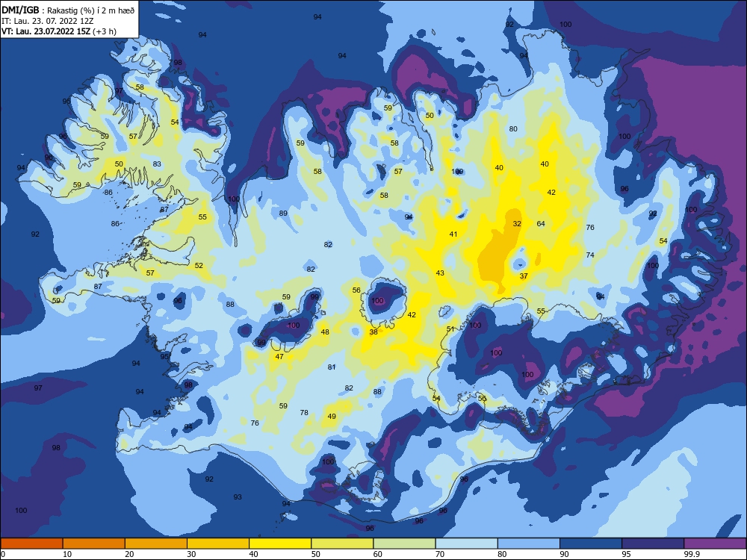Click the 95–99.9 navy legend swatch
This screenshot has height=560, width=747.
(x=653, y=544)
